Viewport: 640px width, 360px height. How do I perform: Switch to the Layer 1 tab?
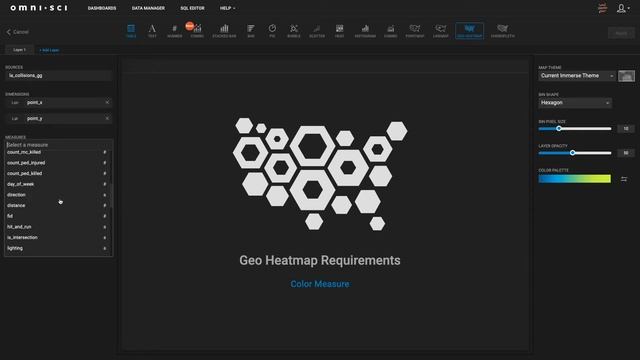[20, 50]
